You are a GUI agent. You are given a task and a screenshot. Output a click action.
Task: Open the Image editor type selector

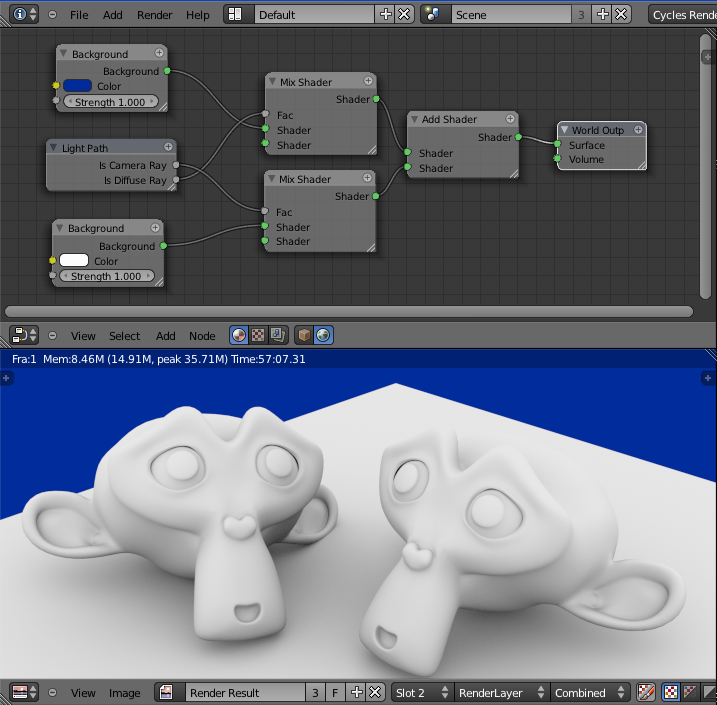[25, 692]
